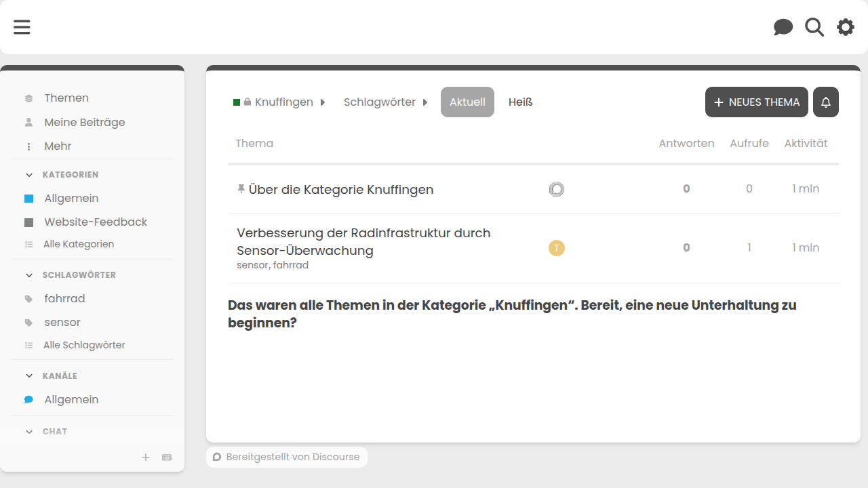Viewport: 868px width, 488px height.
Task: Click the Neues Thema button
Action: click(x=756, y=102)
